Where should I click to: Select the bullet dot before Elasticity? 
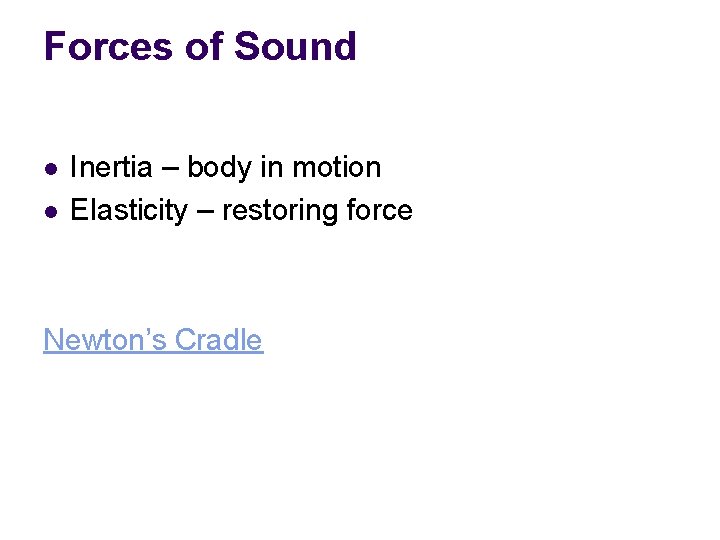(x=51, y=212)
